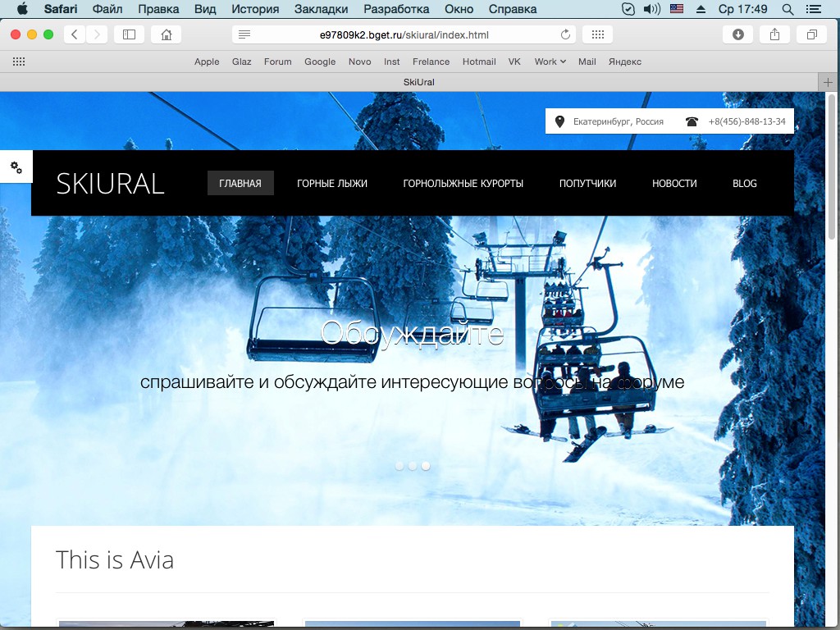840x630 pixels.
Task: Open the site settings gear panel
Action: tap(16, 167)
